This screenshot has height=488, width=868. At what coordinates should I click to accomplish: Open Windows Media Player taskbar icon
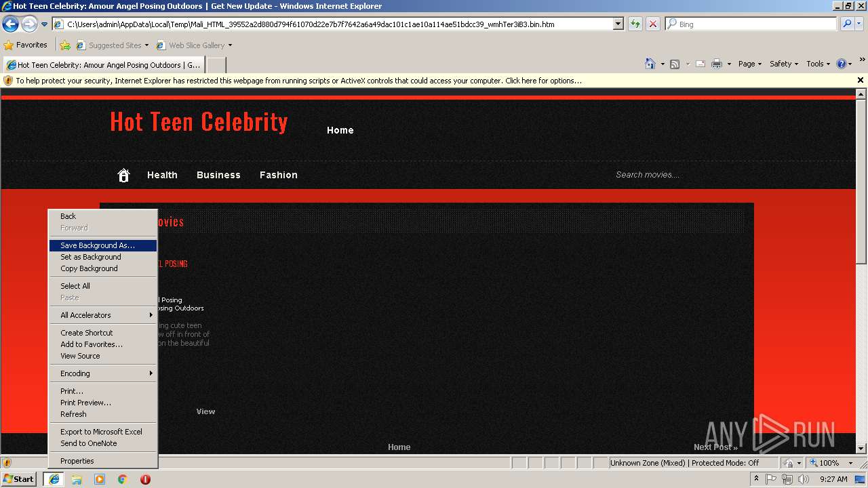pos(100,479)
